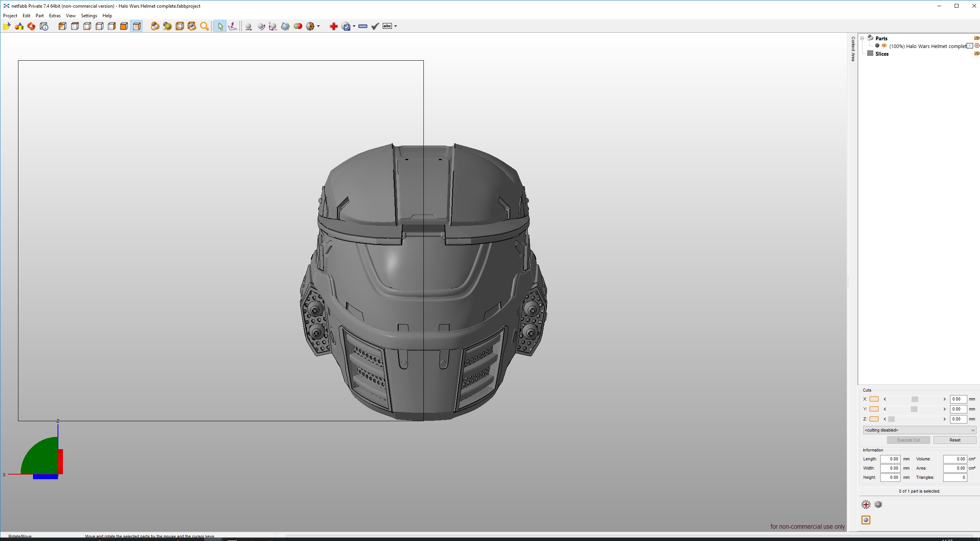This screenshot has width=980, height=541.
Task: Open the Part menu
Action: [x=40, y=16]
